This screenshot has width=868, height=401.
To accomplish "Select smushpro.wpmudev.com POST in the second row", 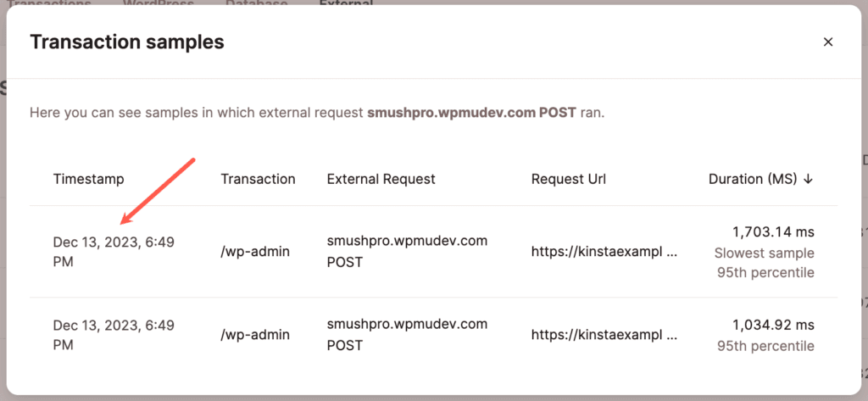I will coord(407,335).
